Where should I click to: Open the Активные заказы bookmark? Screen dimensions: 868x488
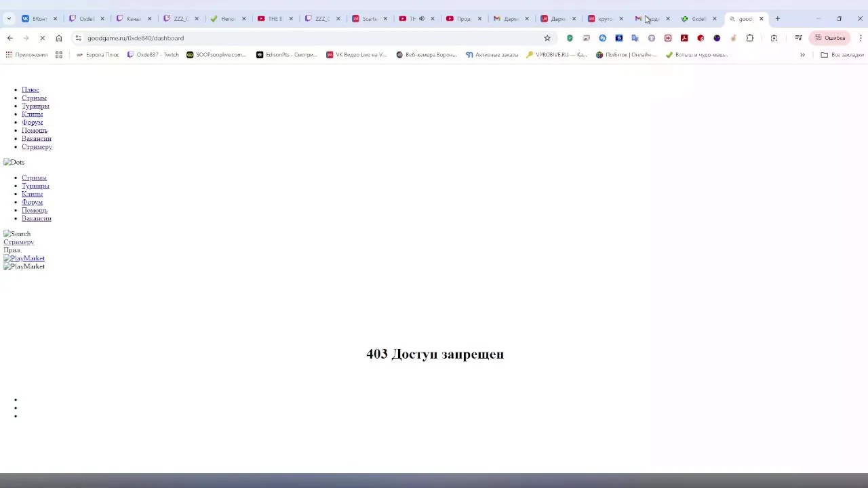point(492,55)
